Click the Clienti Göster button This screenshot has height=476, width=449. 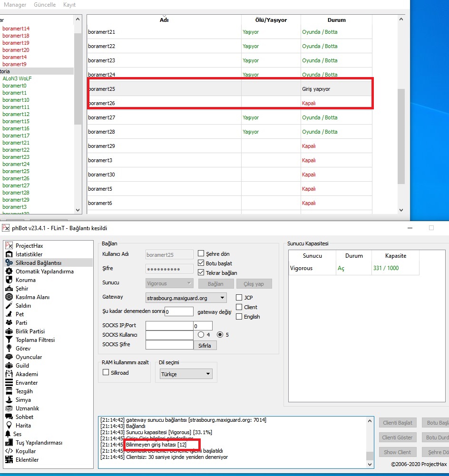[x=398, y=437]
